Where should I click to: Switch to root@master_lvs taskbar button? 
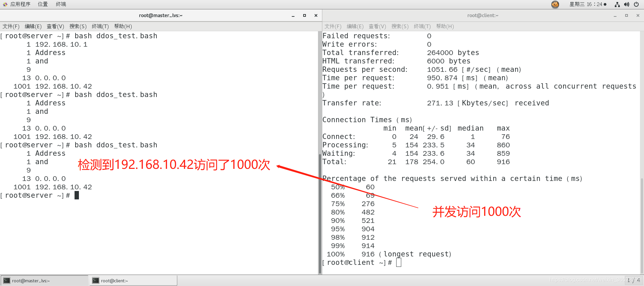click(x=44, y=281)
